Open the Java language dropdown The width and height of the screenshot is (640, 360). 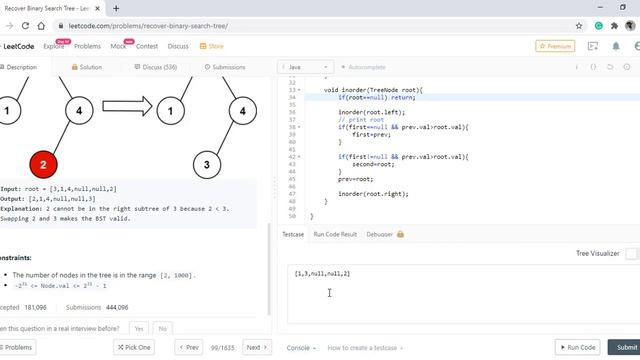coord(305,67)
